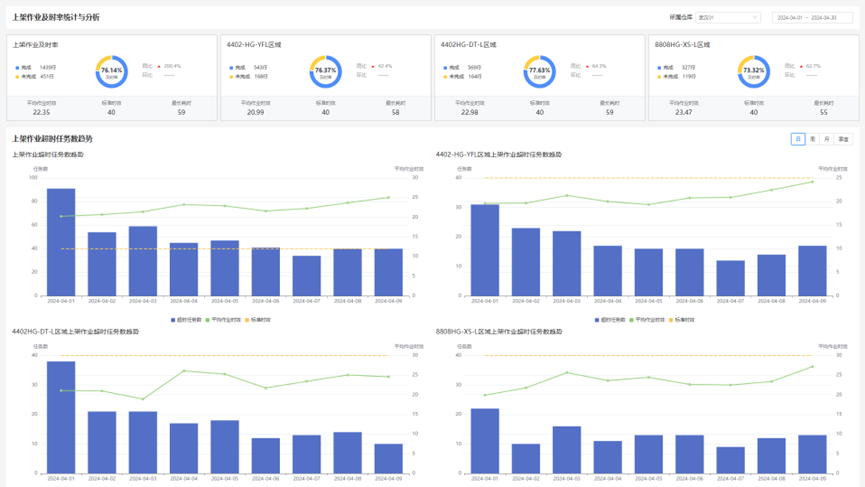Click the 4402-HG-YFL区域 card title

pos(254,45)
